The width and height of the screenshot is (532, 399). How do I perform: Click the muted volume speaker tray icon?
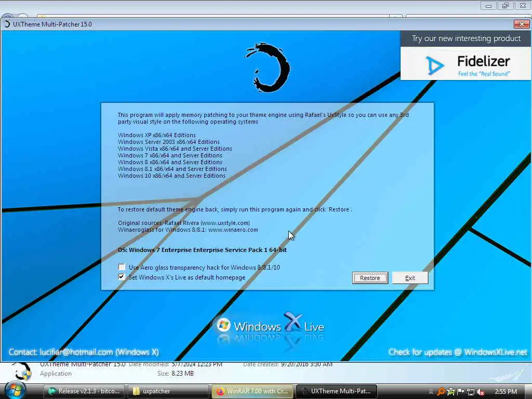point(481,392)
